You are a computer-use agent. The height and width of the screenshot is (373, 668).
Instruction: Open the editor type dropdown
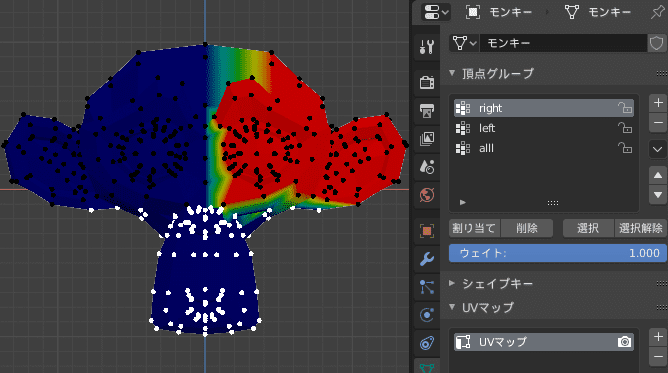coord(435,12)
